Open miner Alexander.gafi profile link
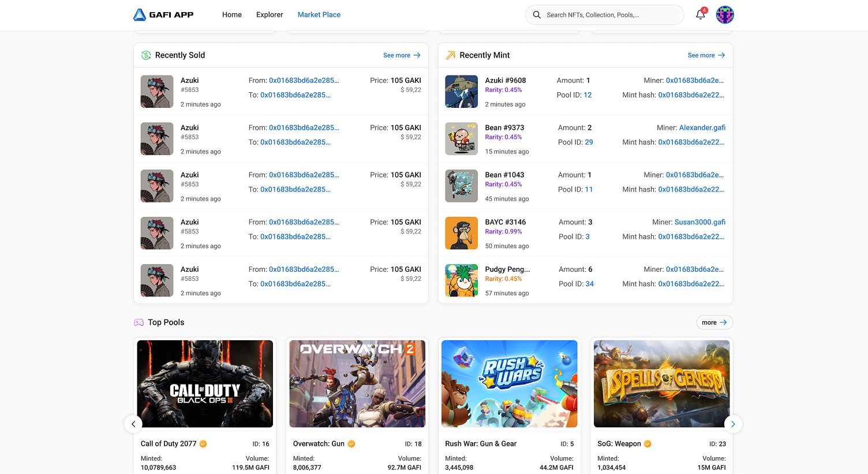 tap(702, 127)
